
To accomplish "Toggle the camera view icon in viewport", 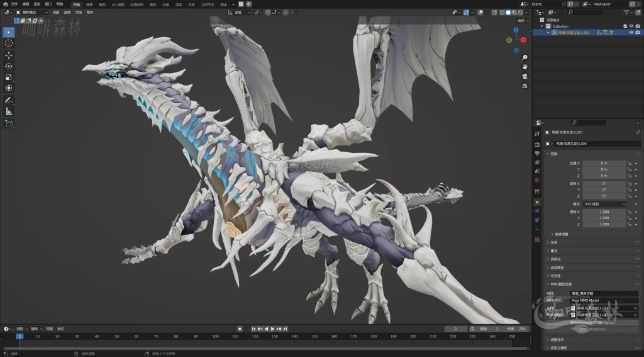I will pyautogui.click(x=525, y=76).
